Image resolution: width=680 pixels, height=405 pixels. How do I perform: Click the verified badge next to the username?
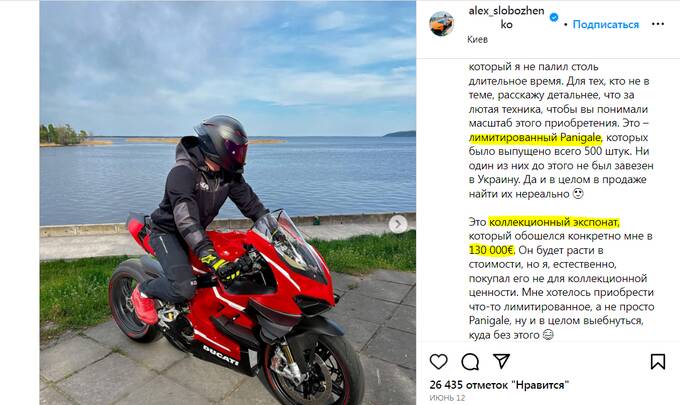click(x=554, y=17)
